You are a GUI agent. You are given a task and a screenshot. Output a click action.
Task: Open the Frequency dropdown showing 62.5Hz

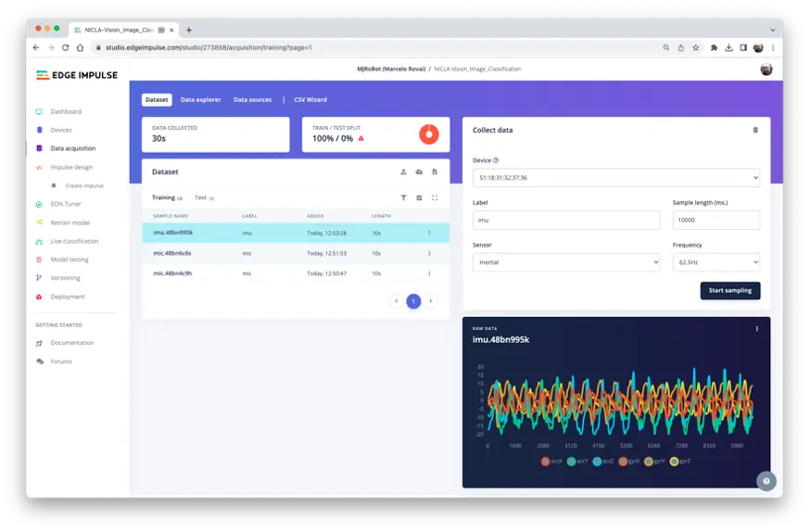tap(715, 262)
